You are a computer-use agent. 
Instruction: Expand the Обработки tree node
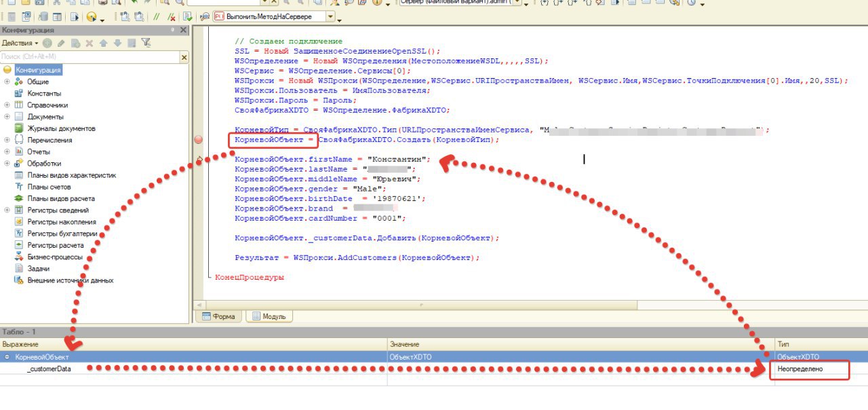[7, 164]
